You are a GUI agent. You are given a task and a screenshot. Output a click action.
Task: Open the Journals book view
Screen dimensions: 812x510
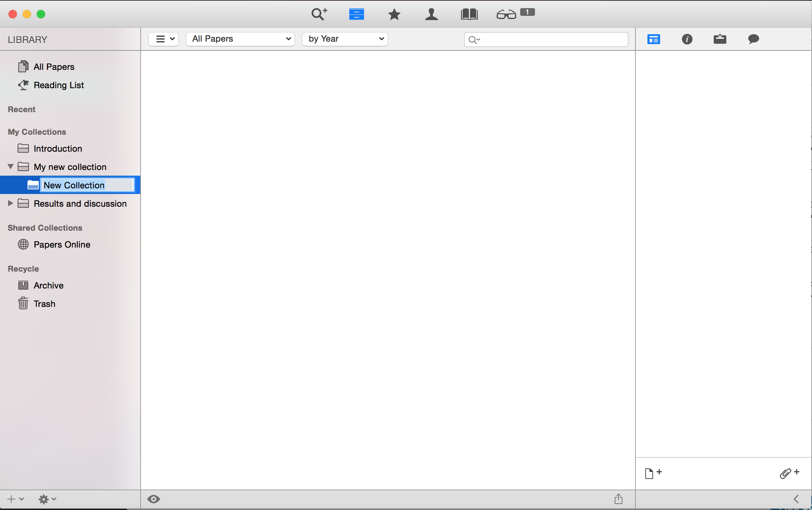[x=469, y=14]
